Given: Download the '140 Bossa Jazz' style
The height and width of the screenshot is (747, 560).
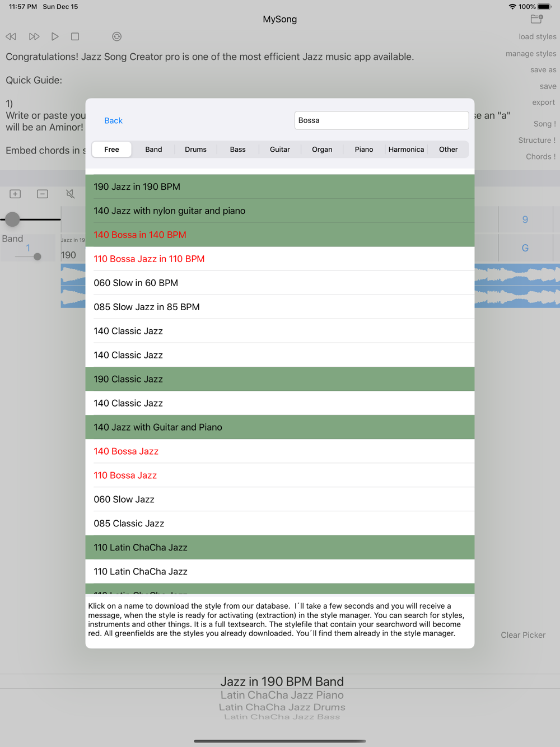Looking at the screenshot, I should [x=280, y=451].
